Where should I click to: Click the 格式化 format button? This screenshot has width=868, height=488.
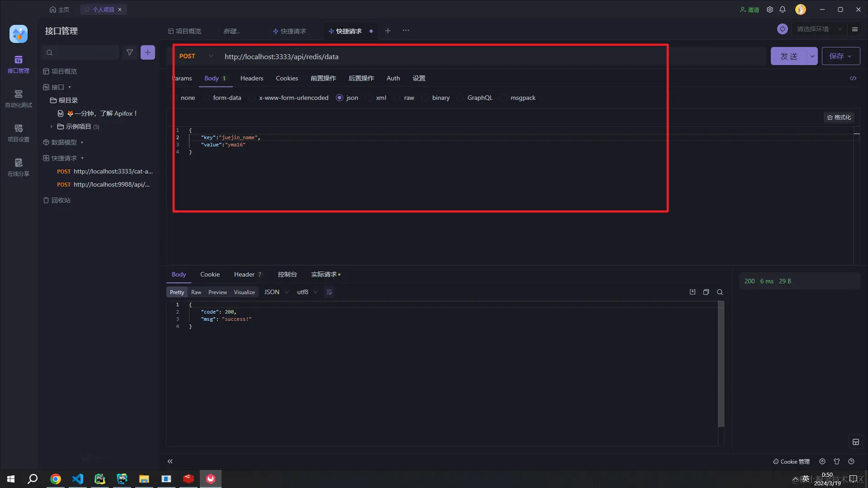[x=839, y=117]
